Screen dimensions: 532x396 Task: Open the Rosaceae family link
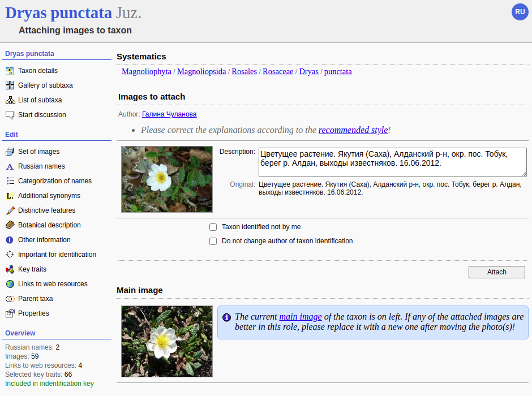(x=278, y=71)
